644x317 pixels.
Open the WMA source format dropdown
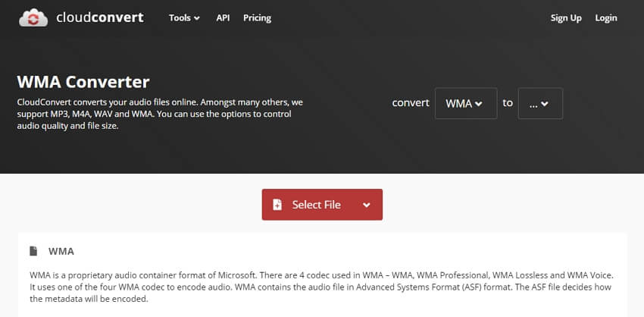tap(466, 103)
